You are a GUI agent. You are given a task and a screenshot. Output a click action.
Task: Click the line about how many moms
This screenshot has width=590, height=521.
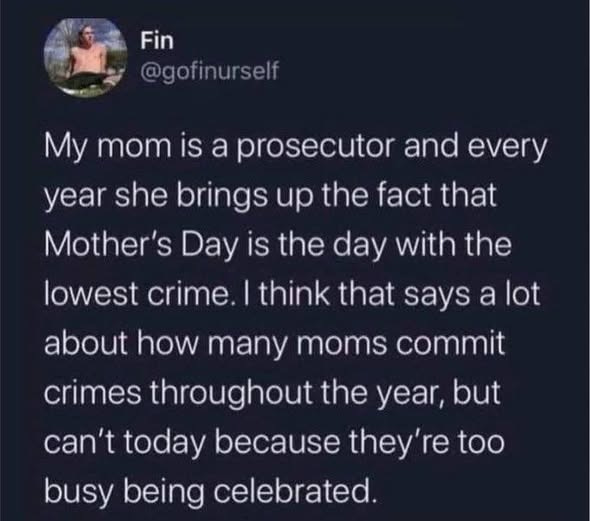pyautogui.click(x=274, y=344)
